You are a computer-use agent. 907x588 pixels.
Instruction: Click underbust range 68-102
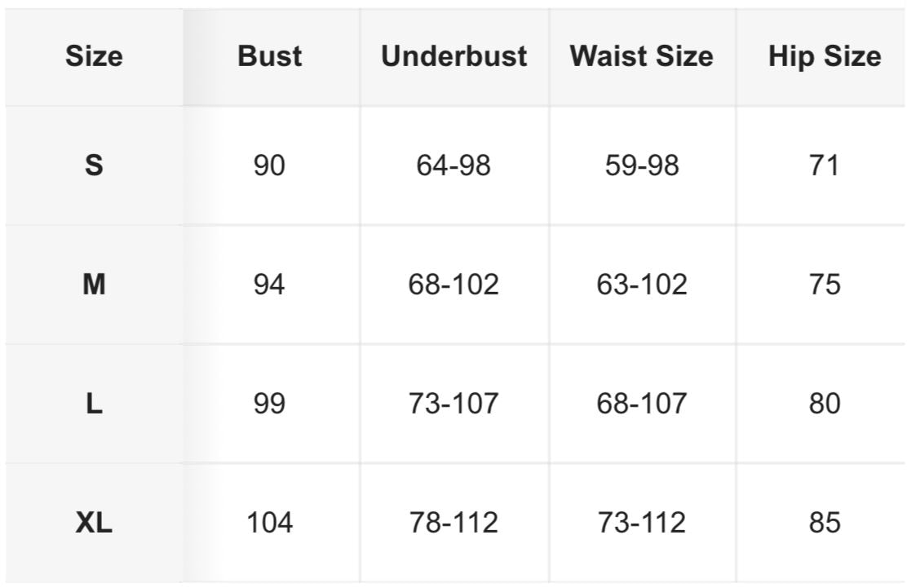[x=453, y=285]
